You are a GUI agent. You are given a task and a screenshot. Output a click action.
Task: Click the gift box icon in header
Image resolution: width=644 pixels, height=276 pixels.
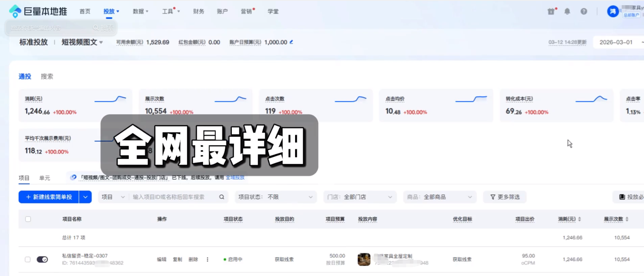[x=551, y=12]
